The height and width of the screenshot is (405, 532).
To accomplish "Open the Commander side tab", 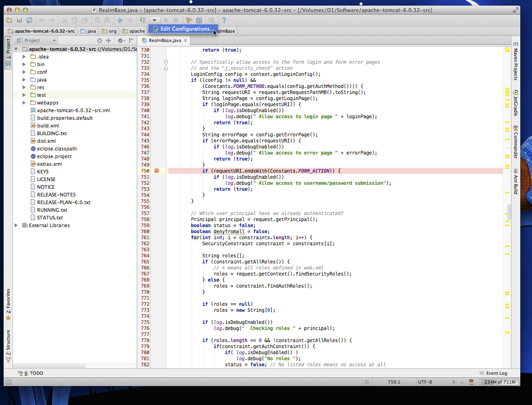I will tap(515, 142).
